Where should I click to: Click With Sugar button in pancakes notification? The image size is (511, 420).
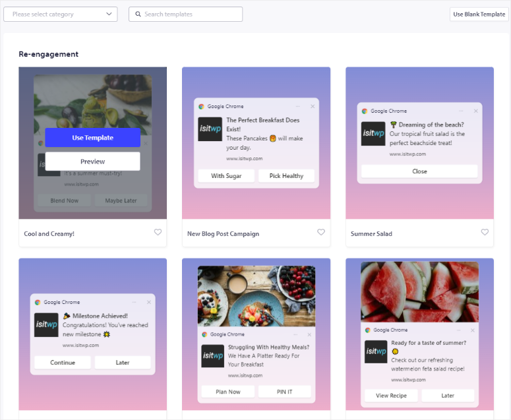226,176
